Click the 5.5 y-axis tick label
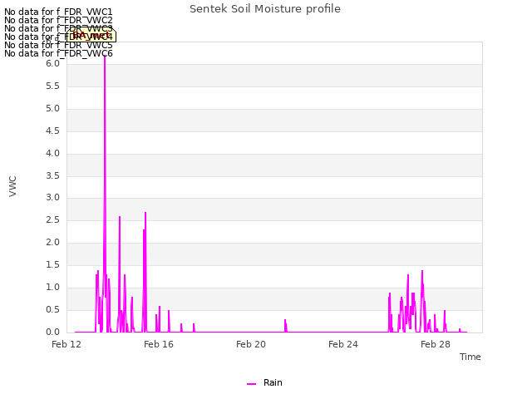This screenshot has height=399, width=532. (x=52, y=86)
